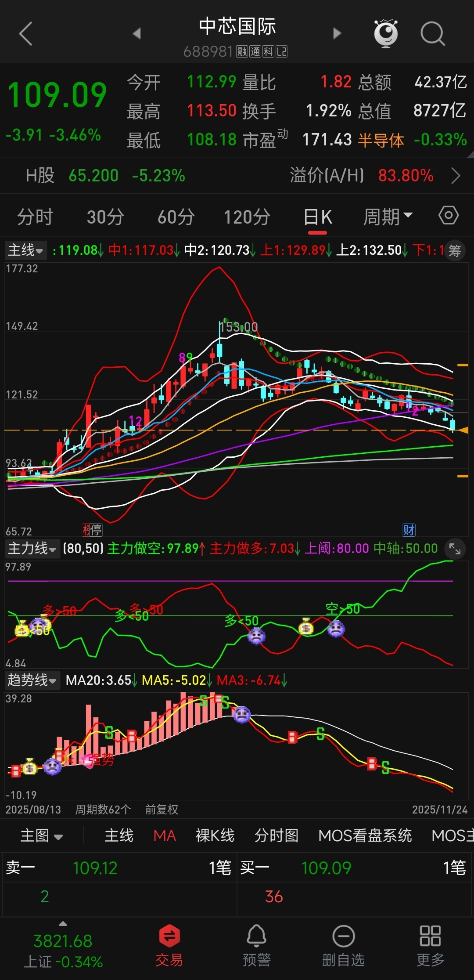This screenshot has width=474, height=980.
Task: Open the owl mascot assistant icon
Action: click(386, 33)
